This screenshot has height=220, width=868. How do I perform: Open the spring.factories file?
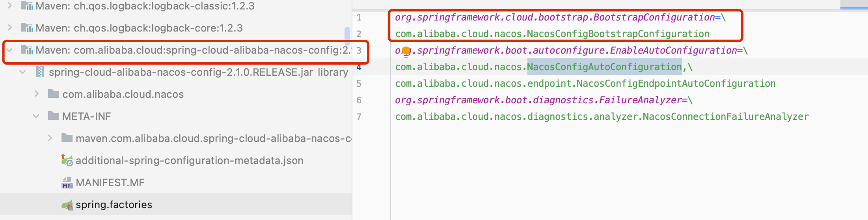(114, 205)
